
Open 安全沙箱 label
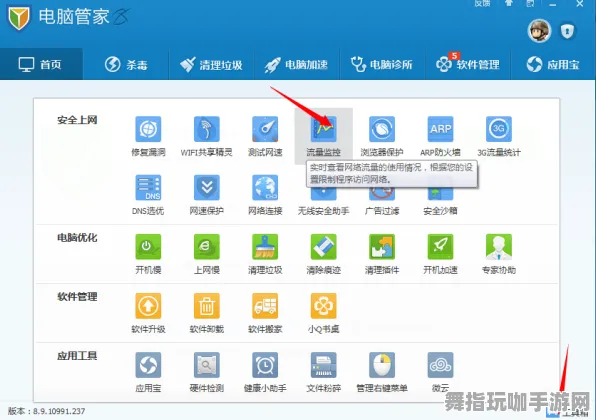(x=440, y=211)
